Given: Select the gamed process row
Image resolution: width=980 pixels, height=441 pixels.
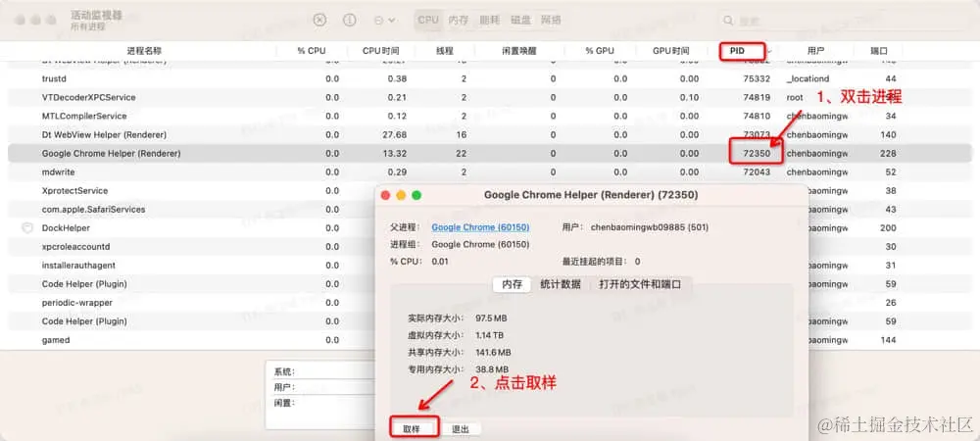Looking at the screenshot, I should [191, 340].
